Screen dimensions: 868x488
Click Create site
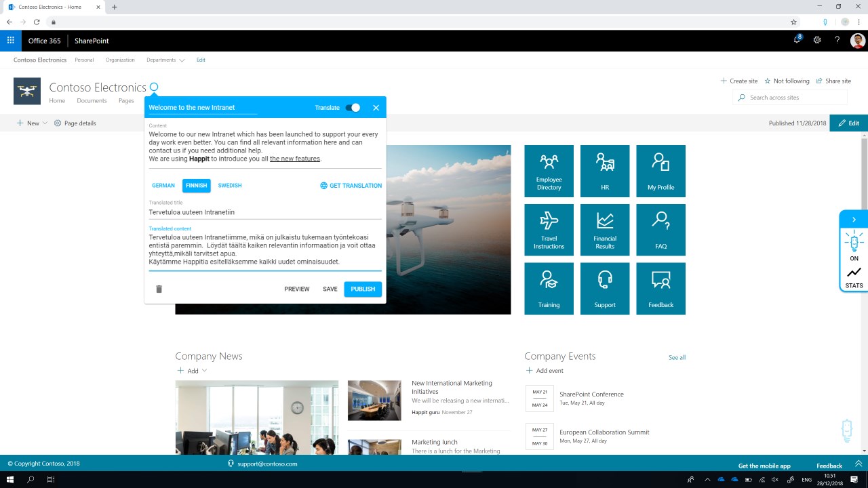coord(739,81)
